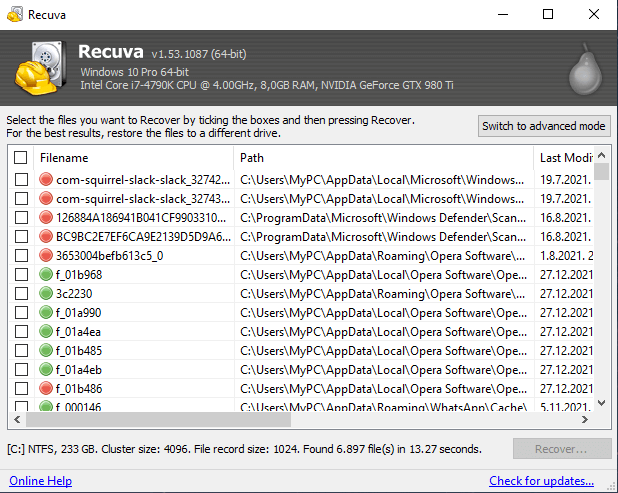
Task: Click the horizontal scrollbar thumb
Action: (158, 420)
